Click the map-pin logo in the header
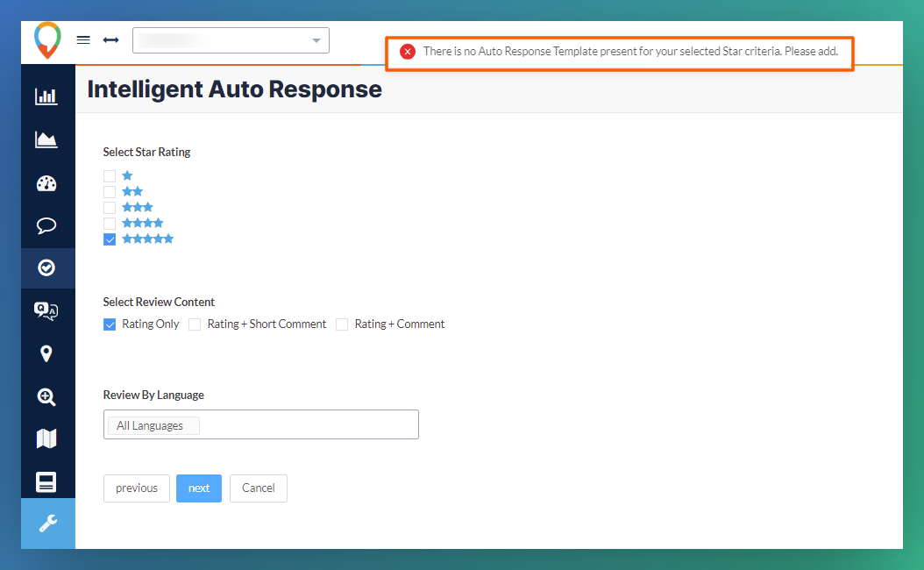Screen dimensions: 924x570 click(x=47, y=40)
